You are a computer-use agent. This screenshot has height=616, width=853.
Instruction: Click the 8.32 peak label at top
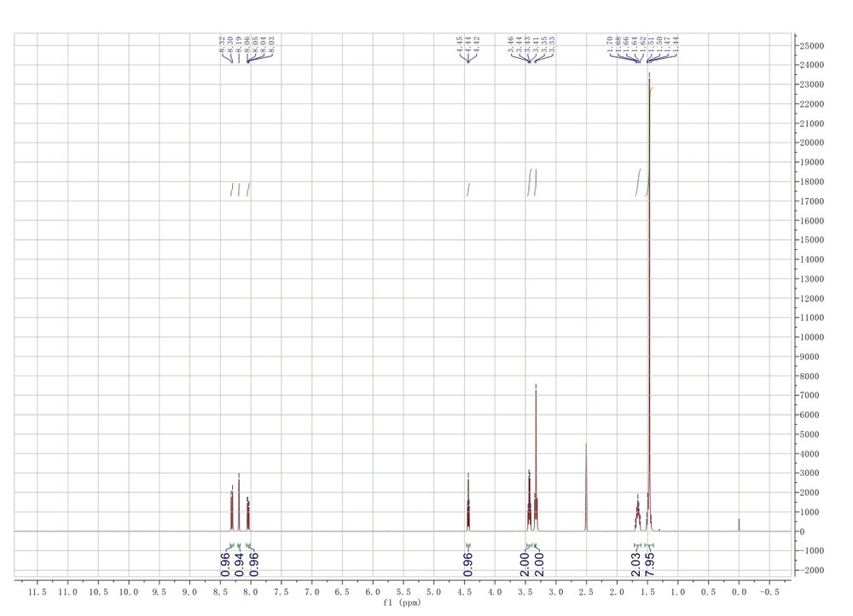tap(222, 46)
